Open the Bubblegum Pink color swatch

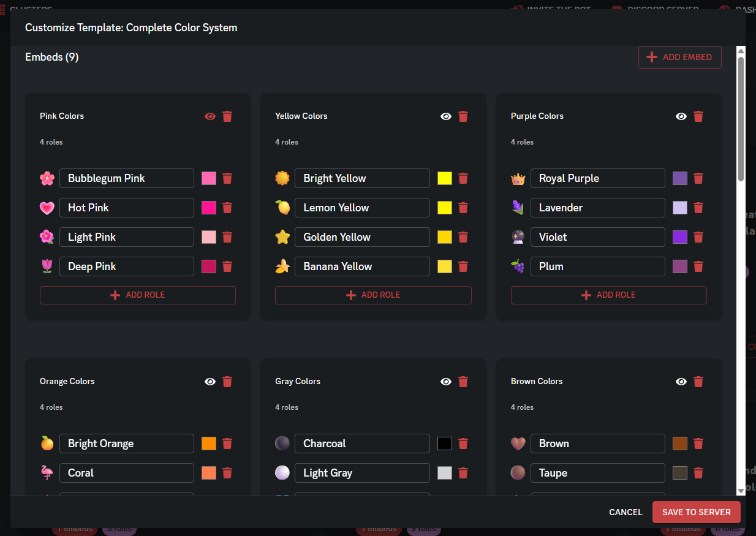coord(209,178)
